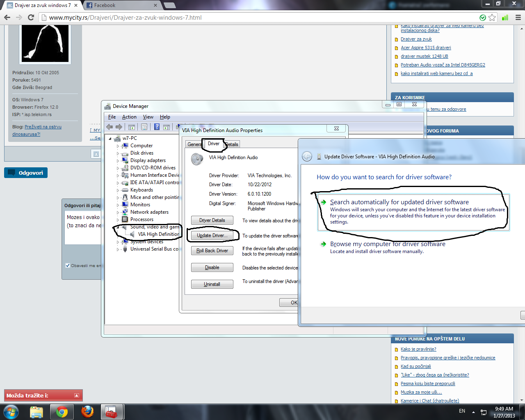525x420 pixels.
Task: Open the Properties icon in Device Manager toolbar
Action: coord(144,127)
